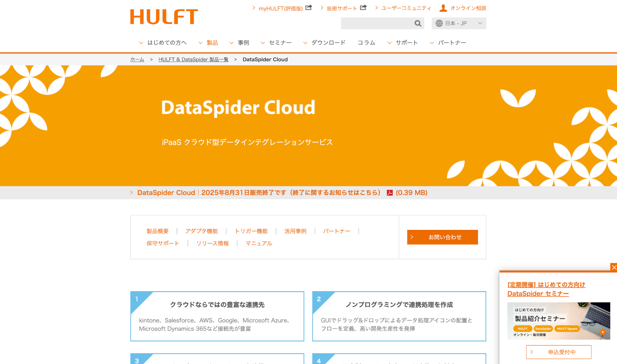Click the globe icon beside 日本 - JP

tap(439, 23)
